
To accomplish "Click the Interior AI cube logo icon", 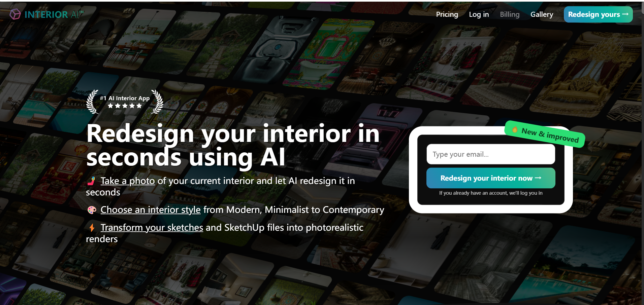I will (15, 14).
